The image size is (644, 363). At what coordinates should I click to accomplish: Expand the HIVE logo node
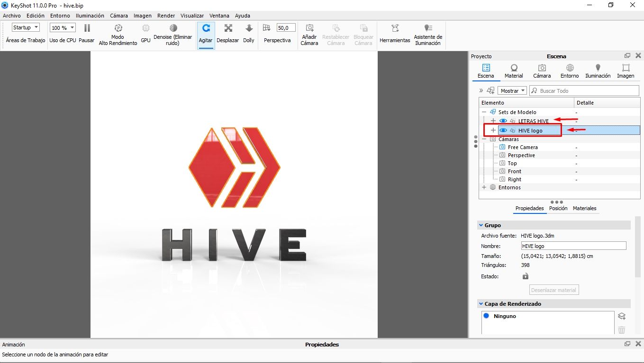pyautogui.click(x=493, y=131)
